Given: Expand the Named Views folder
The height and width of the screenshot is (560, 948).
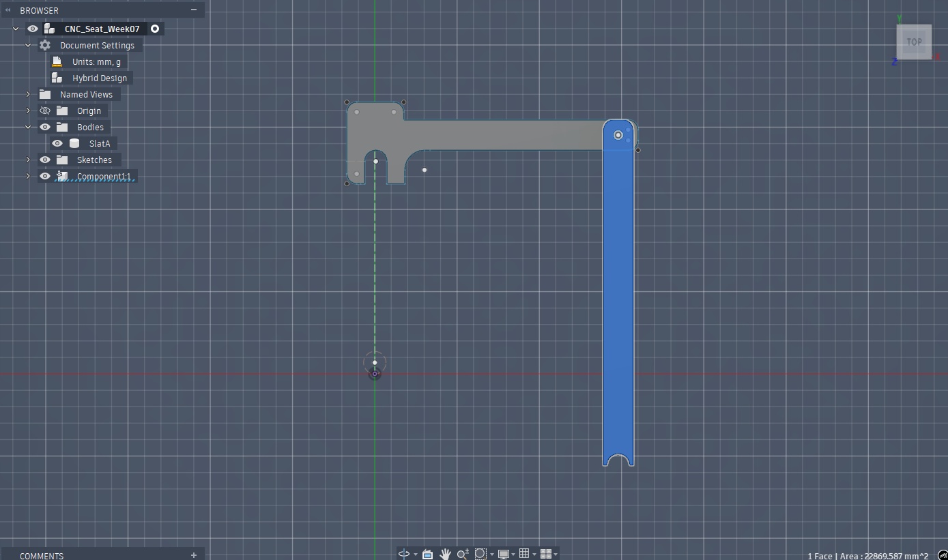Looking at the screenshot, I should coord(28,94).
